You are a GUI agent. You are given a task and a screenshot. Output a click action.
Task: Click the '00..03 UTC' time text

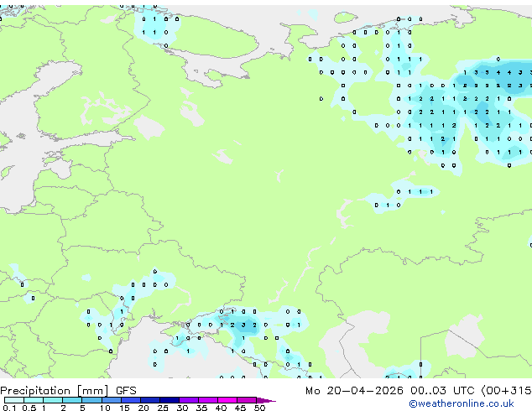442,391
